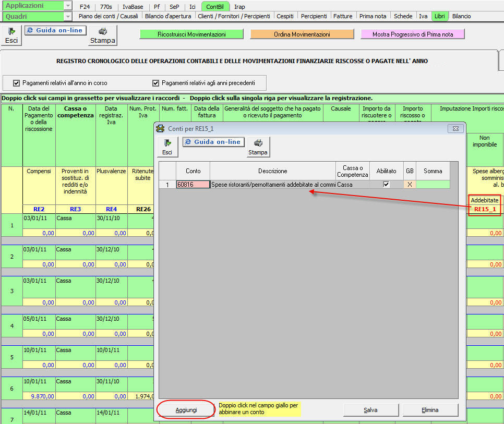Open Schede section
This screenshot has width=504, height=424.
tap(403, 16)
